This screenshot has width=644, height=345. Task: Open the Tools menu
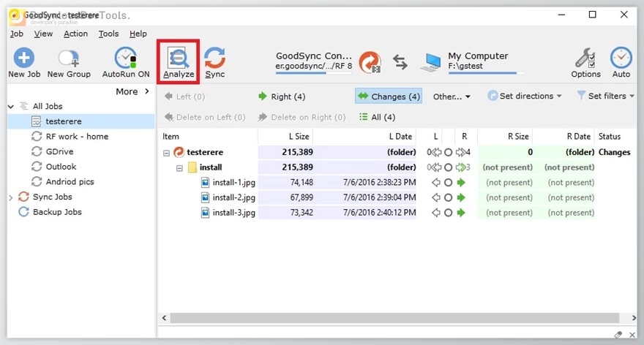click(108, 34)
